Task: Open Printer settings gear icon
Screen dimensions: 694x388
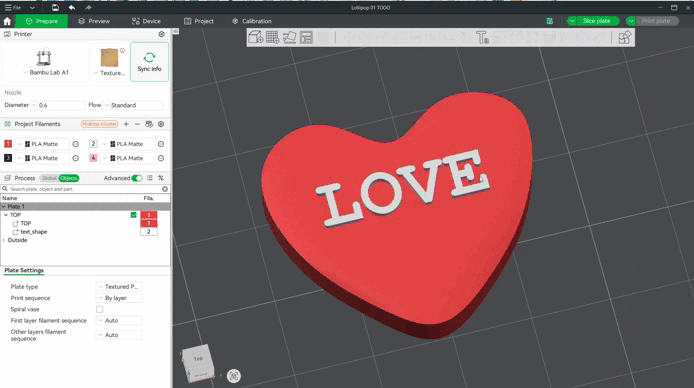Action: 162,34
